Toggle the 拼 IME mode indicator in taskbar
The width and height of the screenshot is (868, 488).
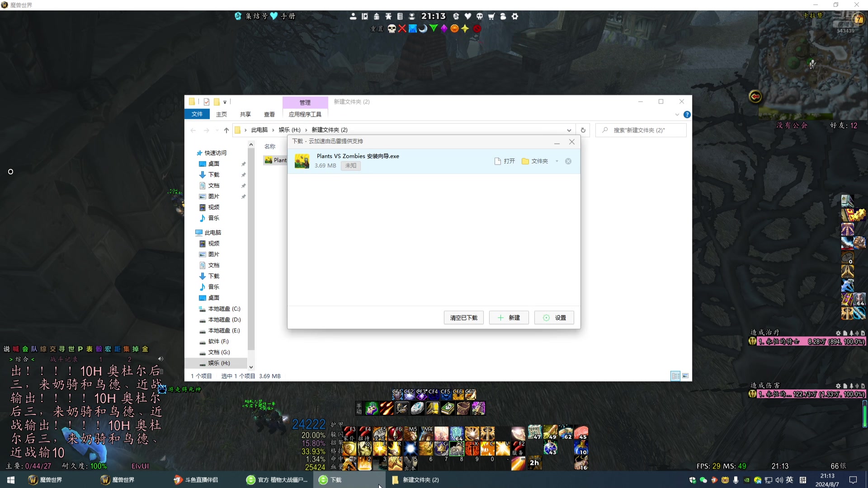(803, 480)
